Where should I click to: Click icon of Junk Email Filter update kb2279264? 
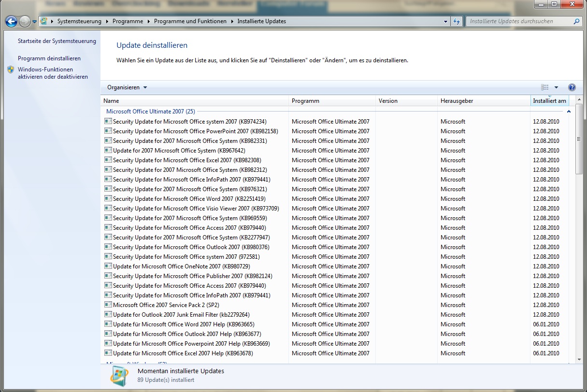pyautogui.click(x=108, y=315)
